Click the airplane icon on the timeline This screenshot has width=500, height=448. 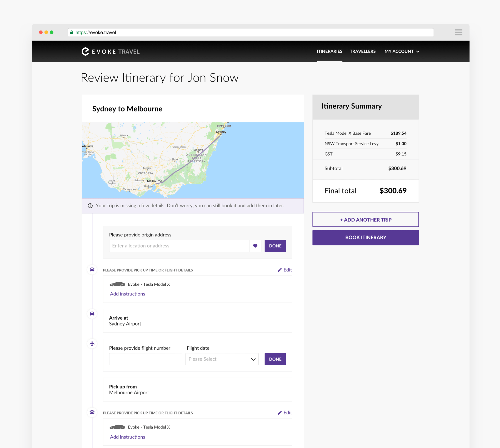tap(92, 343)
